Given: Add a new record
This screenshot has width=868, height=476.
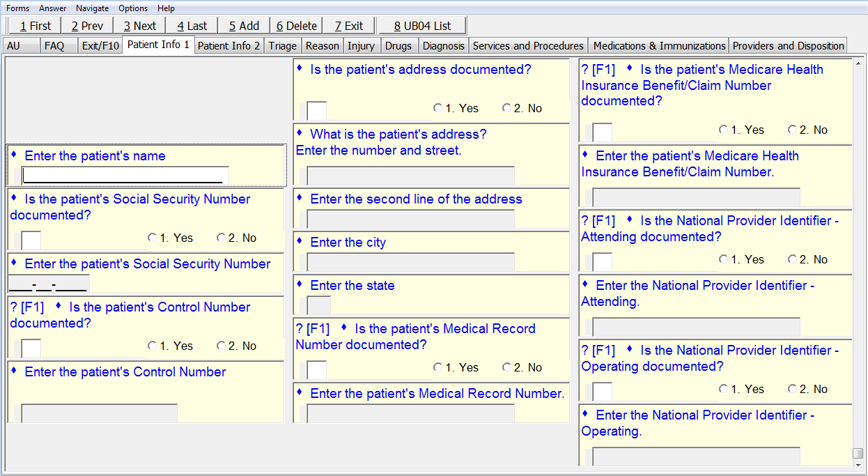Looking at the screenshot, I should (244, 26).
